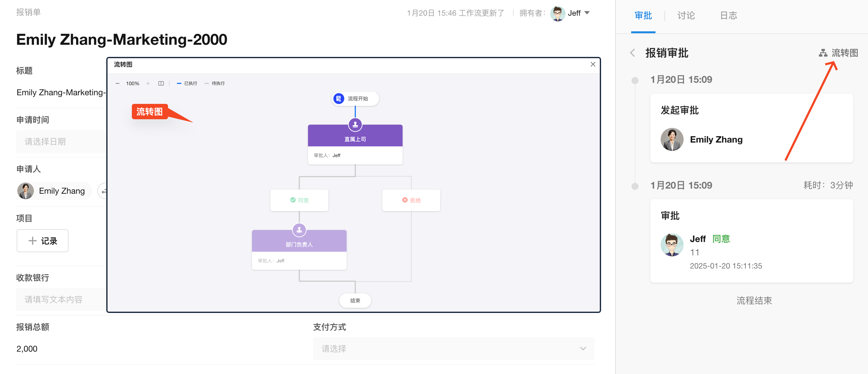This screenshot has height=374, width=868.
Task: Click the 结束 end node
Action: 355,300
